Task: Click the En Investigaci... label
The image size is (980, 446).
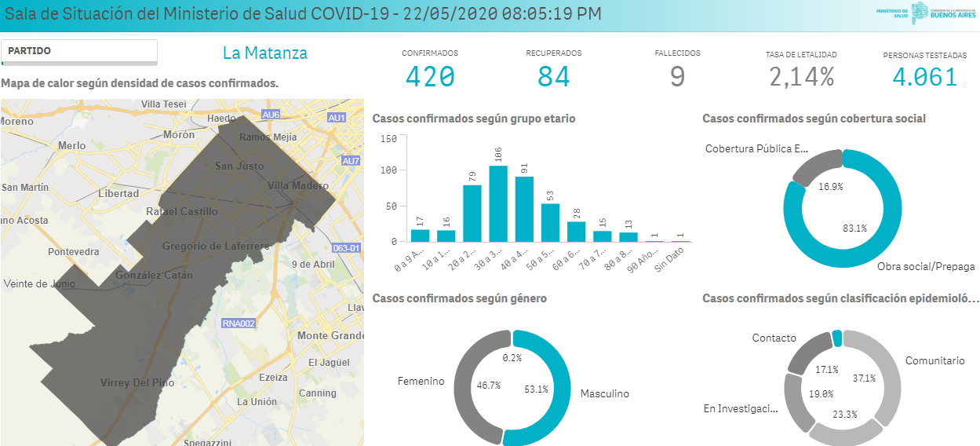Action: point(741,408)
